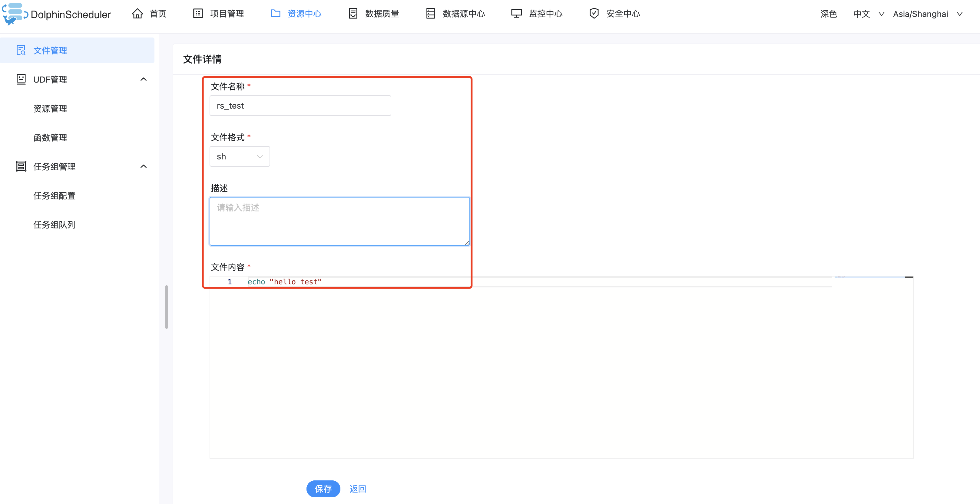This screenshot has height=504, width=980.
Task: Click the 描述 description text area
Action: point(339,221)
